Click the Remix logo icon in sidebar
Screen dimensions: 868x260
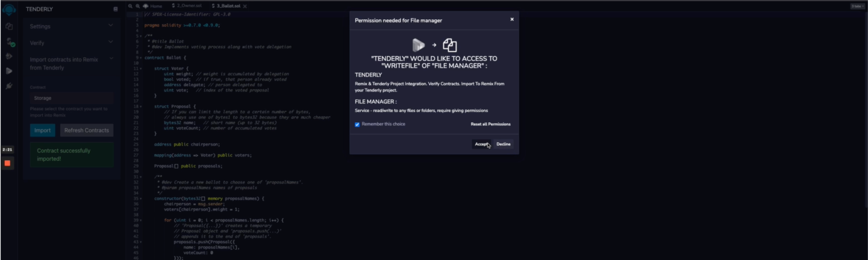(x=9, y=9)
